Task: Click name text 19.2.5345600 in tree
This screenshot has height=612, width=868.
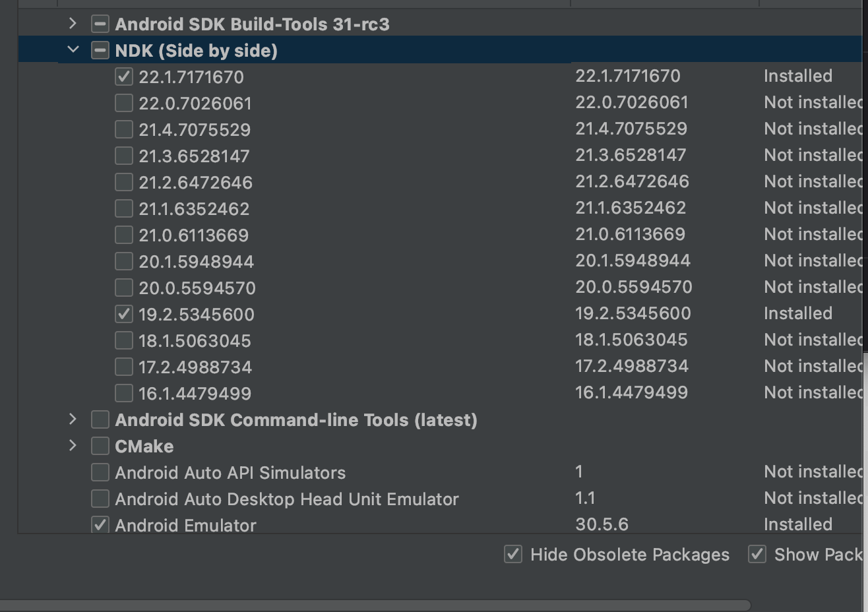Action: 196,315
